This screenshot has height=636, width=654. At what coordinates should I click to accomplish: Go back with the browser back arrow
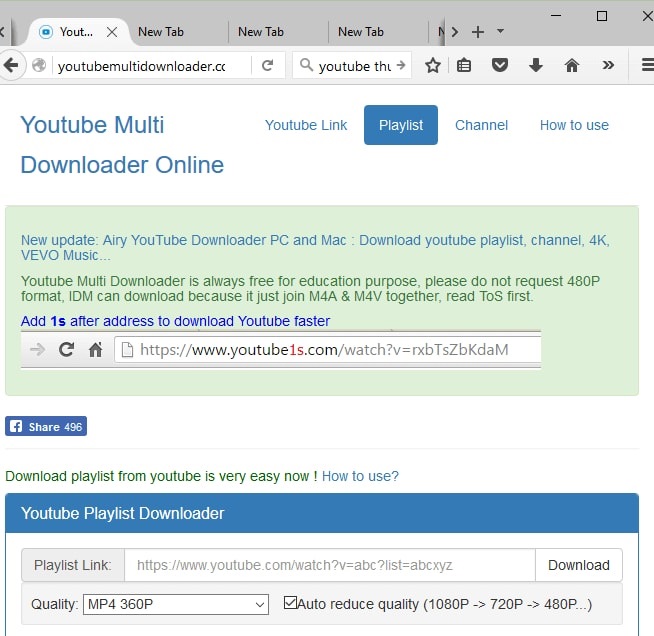point(11,65)
